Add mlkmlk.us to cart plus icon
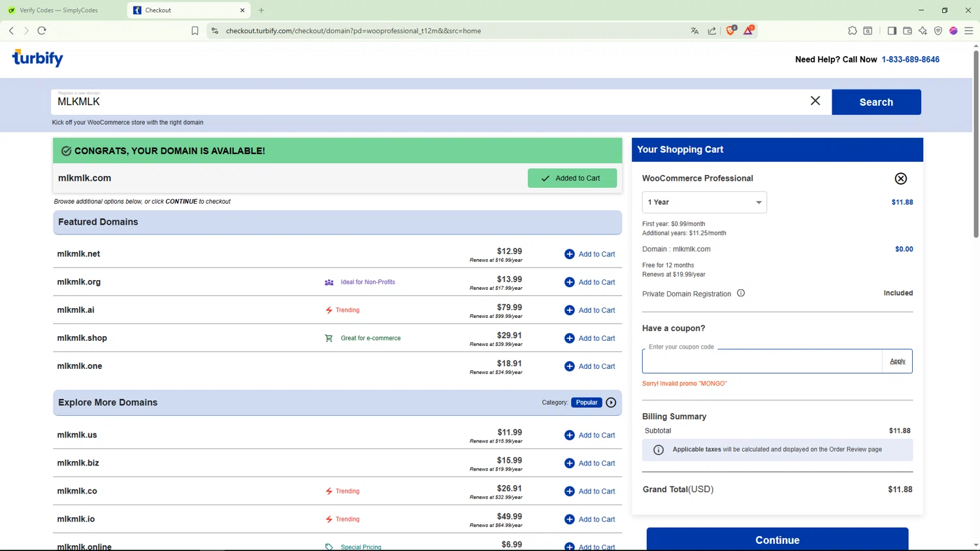Viewport: 980px width, 551px height. [x=569, y=435]
